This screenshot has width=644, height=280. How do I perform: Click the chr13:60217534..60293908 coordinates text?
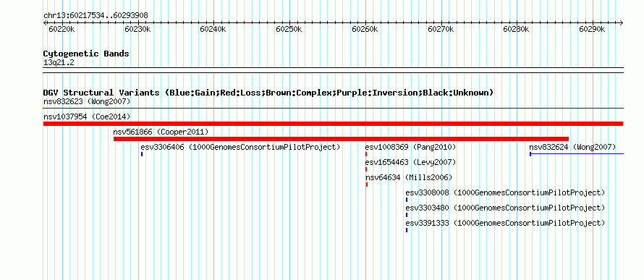tap(96, 16)
